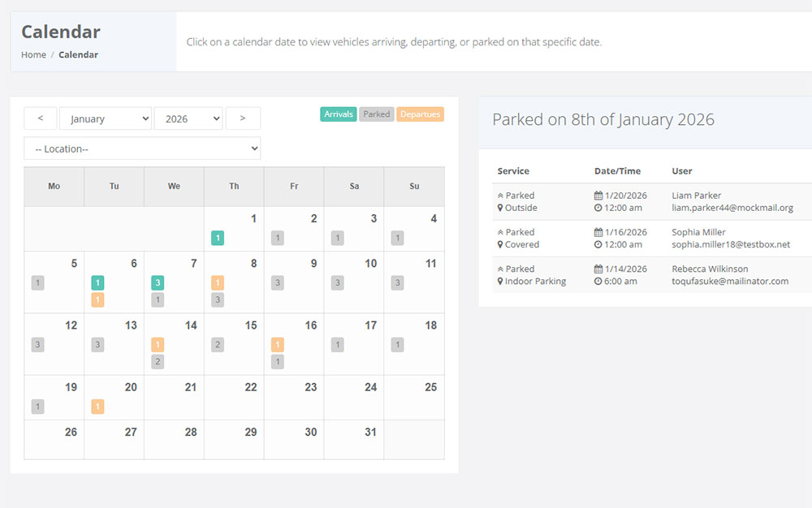Open the month dropdown showing January

click(106, 118)
